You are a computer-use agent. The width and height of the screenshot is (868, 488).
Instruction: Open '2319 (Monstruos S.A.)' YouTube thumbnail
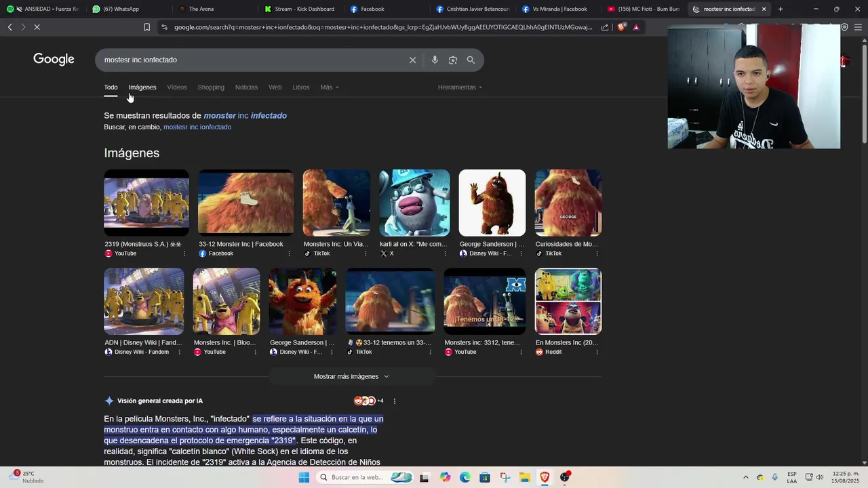pos(146,203)
